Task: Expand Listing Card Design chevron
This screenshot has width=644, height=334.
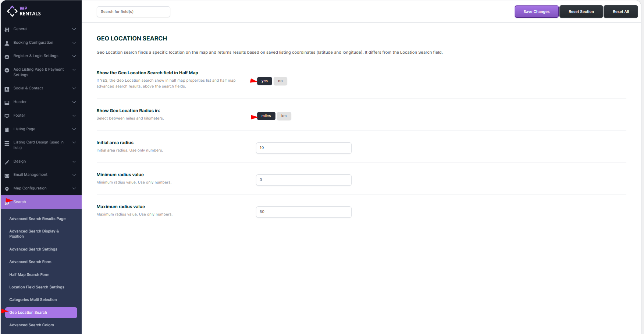Action: 74,142
